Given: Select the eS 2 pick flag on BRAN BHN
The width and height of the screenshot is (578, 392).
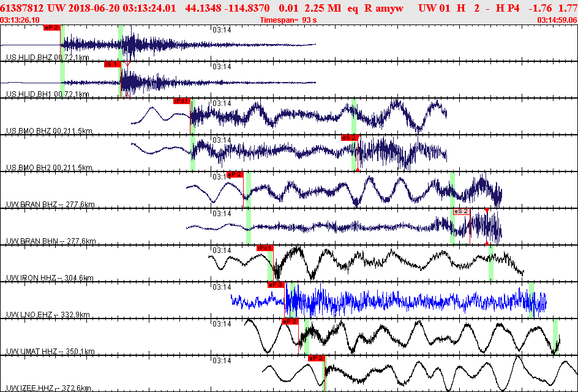Looking at the screenshot, I should [462, 211].
